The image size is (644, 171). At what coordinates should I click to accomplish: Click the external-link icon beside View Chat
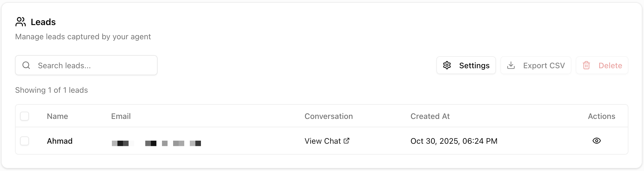pyautogui.click(x=346, y=141)
